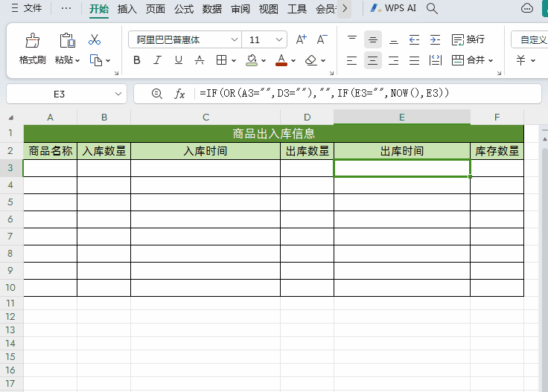Click the Cut scissors icon

coord(95,39)
